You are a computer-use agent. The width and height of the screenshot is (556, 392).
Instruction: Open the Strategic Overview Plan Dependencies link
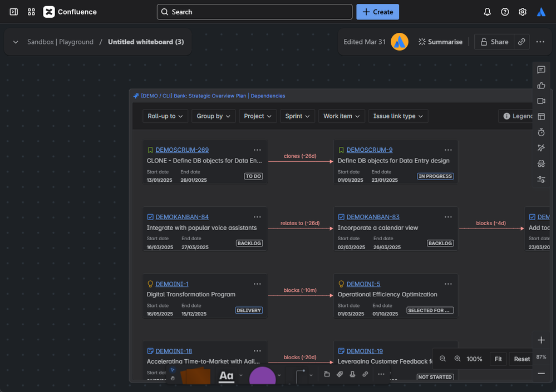(213, 96)
